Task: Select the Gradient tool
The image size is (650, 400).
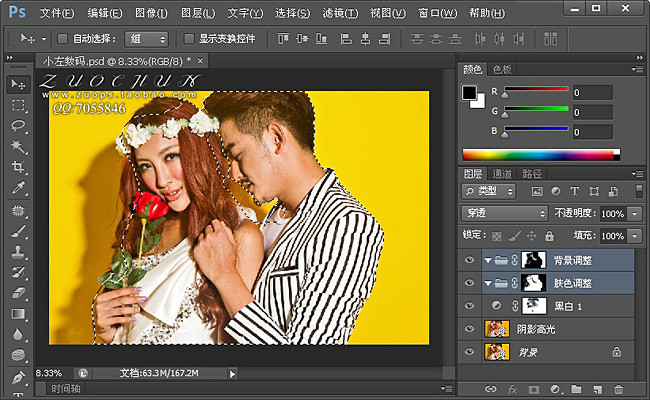Action: click(x=18, y=314)
